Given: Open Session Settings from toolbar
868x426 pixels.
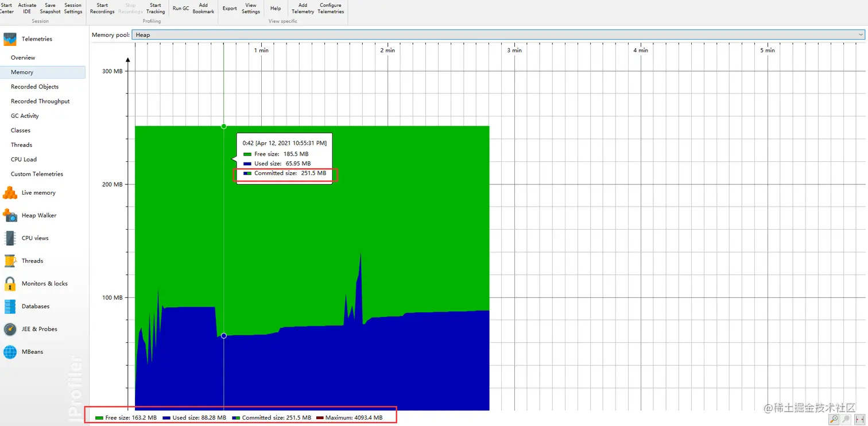Looking at the screenshot, I should point(73,8).
